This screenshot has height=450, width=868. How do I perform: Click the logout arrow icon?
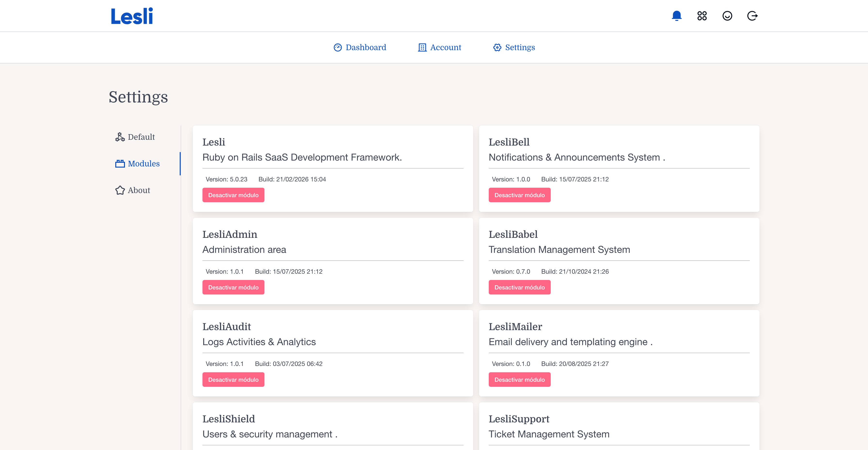[752, 16]
